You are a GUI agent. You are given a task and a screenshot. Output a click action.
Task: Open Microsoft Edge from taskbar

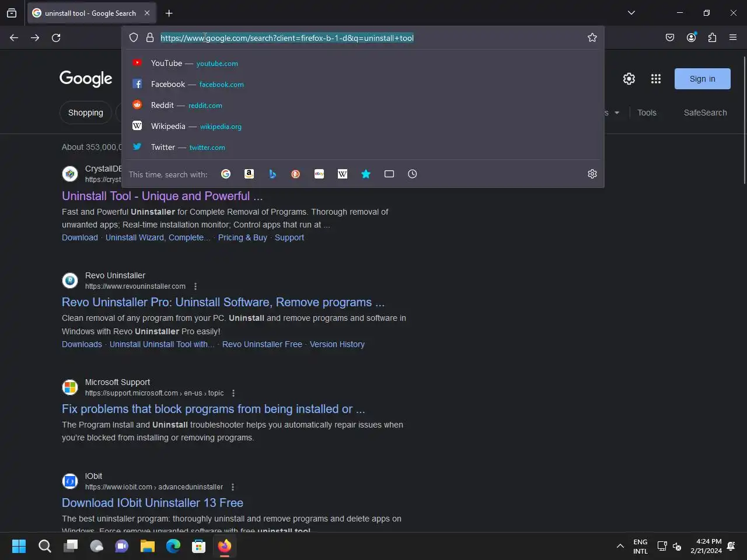173,547
